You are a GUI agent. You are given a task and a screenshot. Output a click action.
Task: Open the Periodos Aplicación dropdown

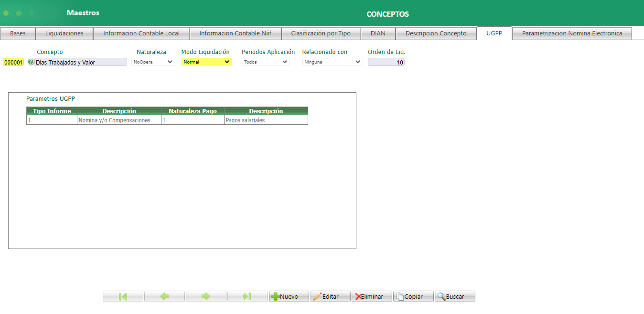click(x=266, y=62)
